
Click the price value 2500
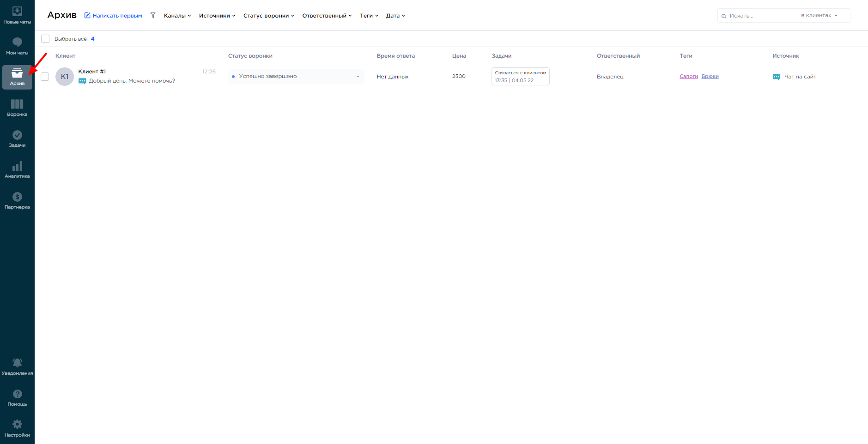(x=459, y=76)
